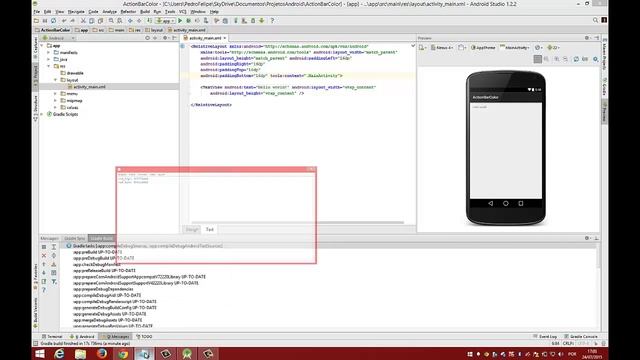This screenshot has width=640, height=360.
Task: Toggle the Maven Projects tab on the right edge
Action: 604,55
